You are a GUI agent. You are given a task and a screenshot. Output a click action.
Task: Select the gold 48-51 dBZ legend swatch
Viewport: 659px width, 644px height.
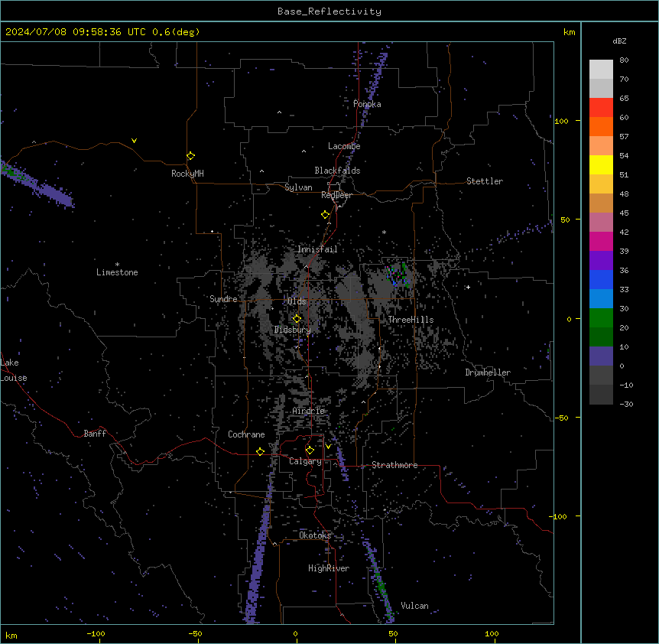pyautogui.click(x=601, y=184)
